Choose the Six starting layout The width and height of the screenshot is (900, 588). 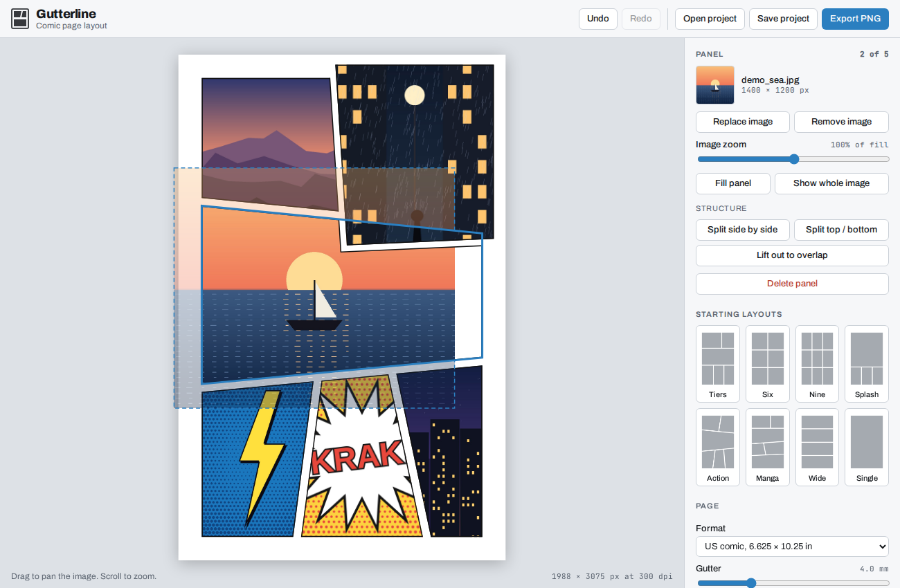[768, 364]
